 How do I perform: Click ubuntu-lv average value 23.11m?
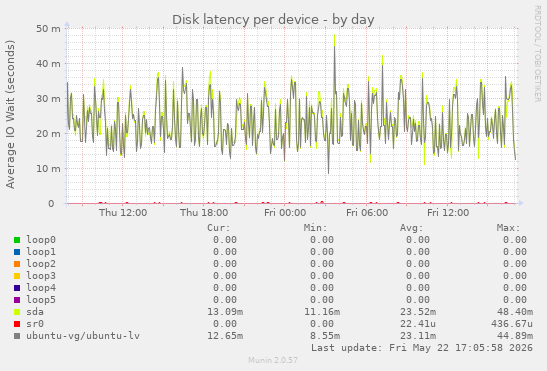(418, 336)
